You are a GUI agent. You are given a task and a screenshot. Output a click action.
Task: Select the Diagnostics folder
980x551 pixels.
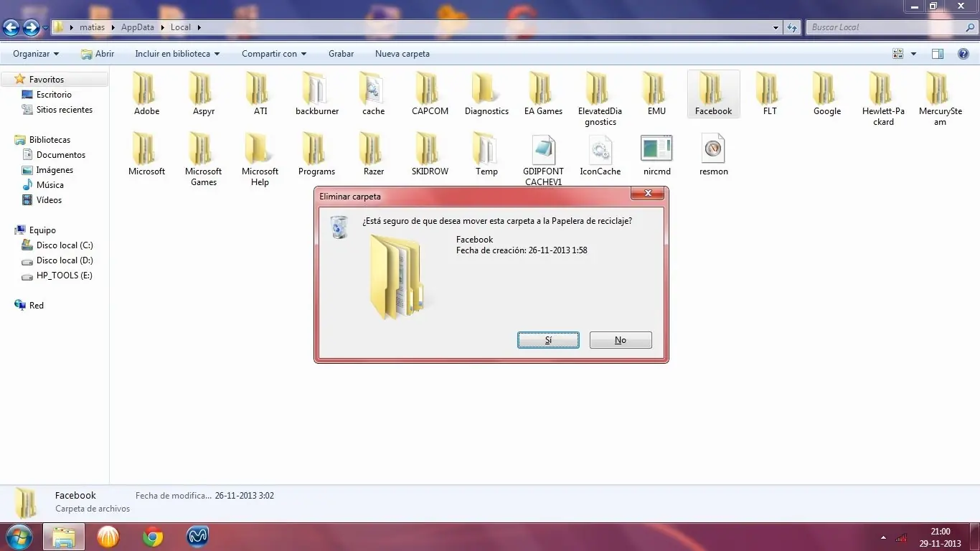[486, 94]
